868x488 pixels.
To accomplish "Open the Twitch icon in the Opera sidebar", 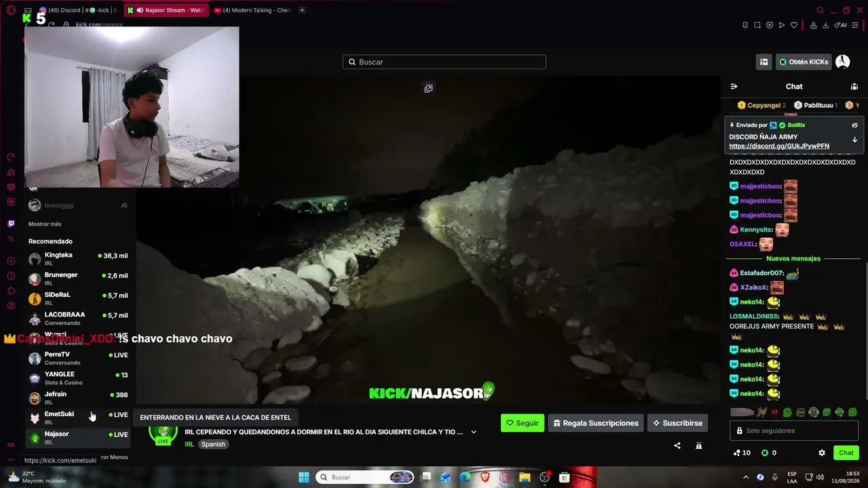I will tap(11, 224).
